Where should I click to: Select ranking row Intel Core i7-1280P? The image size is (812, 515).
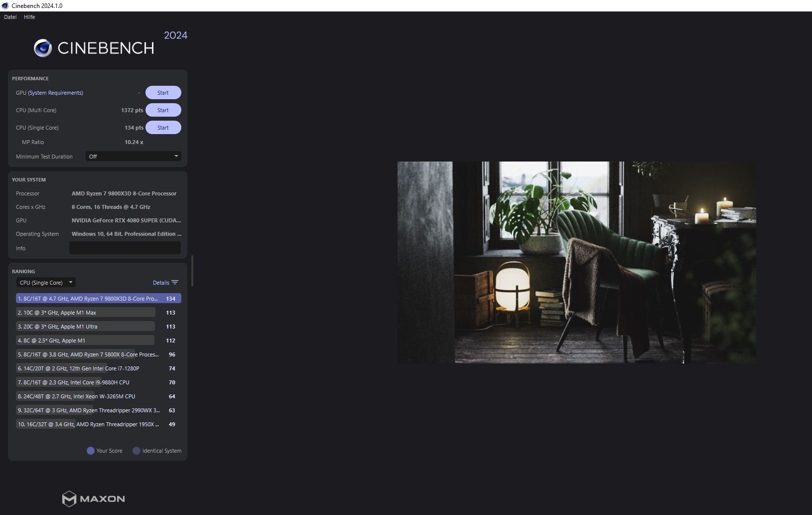click(99, 368)
